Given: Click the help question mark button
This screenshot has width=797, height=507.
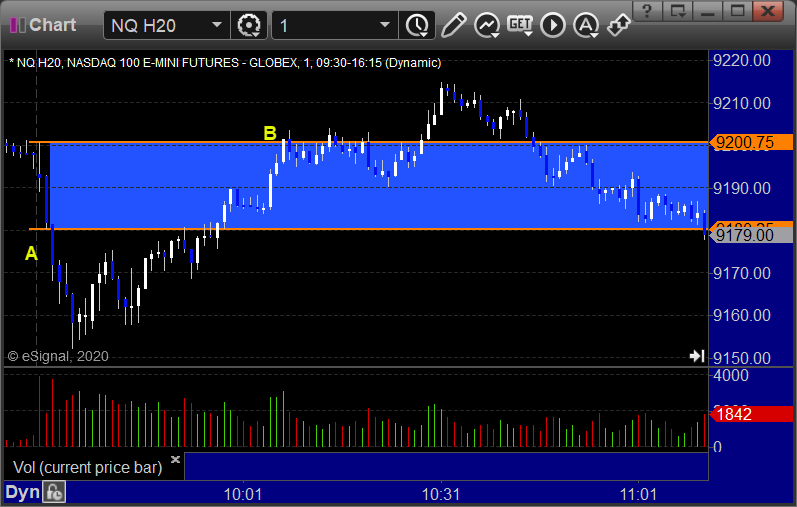Looking at the screenshot, I should (x=647, y=11).
